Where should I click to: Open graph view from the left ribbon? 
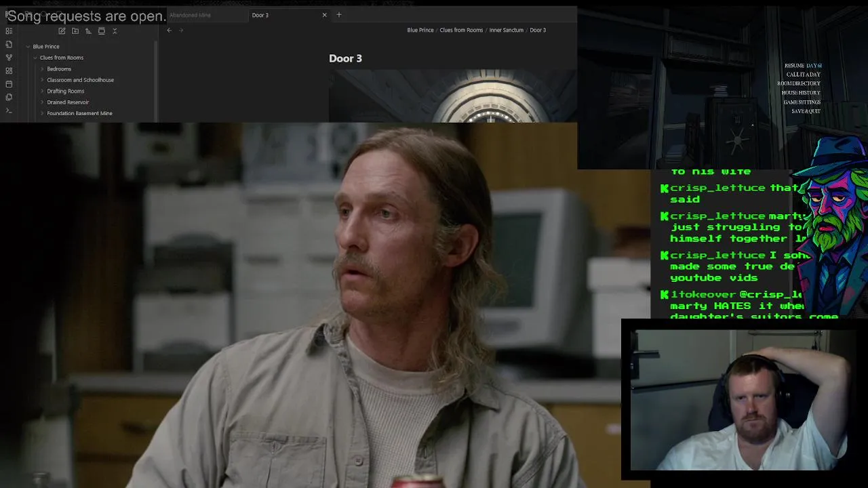click(x=9, y=58)
